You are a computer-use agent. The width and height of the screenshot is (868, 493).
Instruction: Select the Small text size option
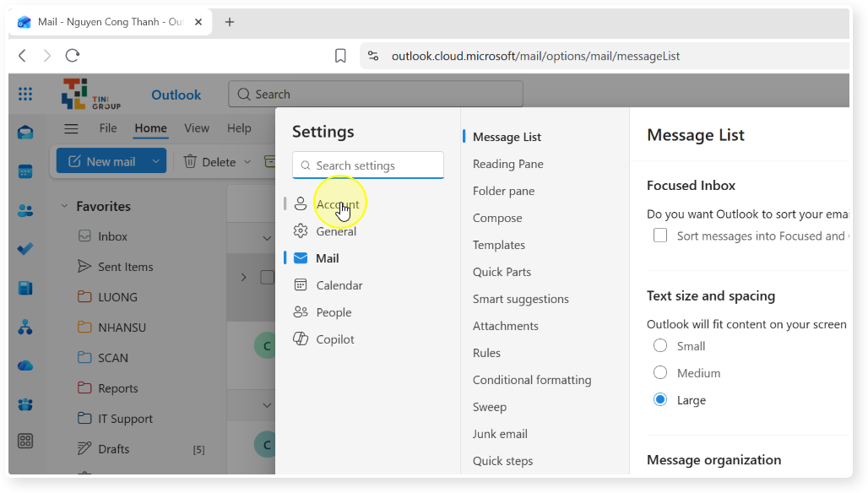click(x=659, y=346)
